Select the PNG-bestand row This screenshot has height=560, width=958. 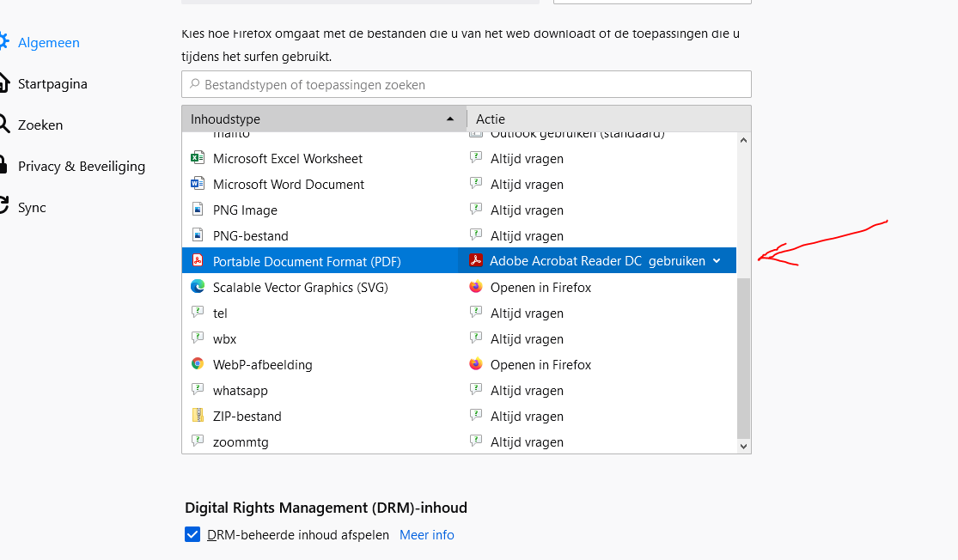(459, 235)
